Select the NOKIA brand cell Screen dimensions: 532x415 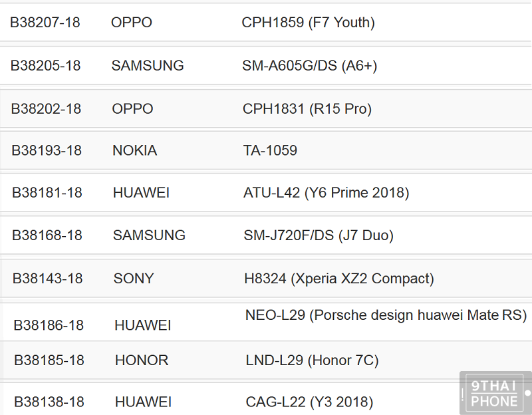[135, 151]
